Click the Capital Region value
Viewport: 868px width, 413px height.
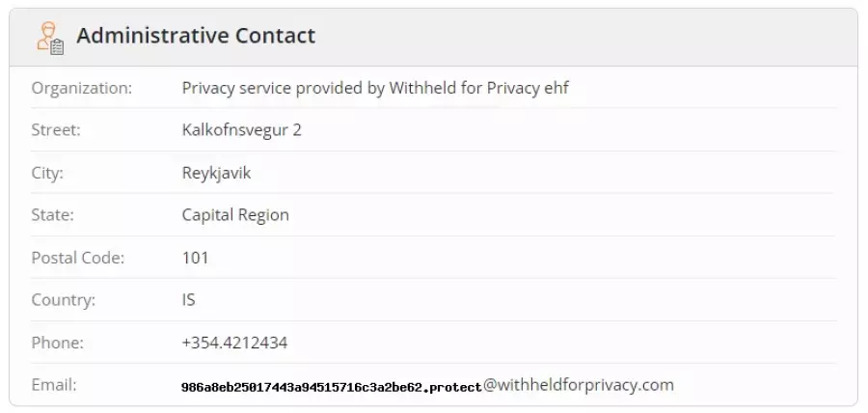point(235,215)
